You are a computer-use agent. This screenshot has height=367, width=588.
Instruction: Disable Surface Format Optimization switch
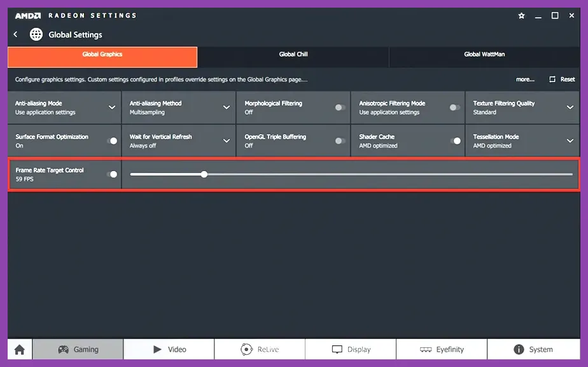112,141
